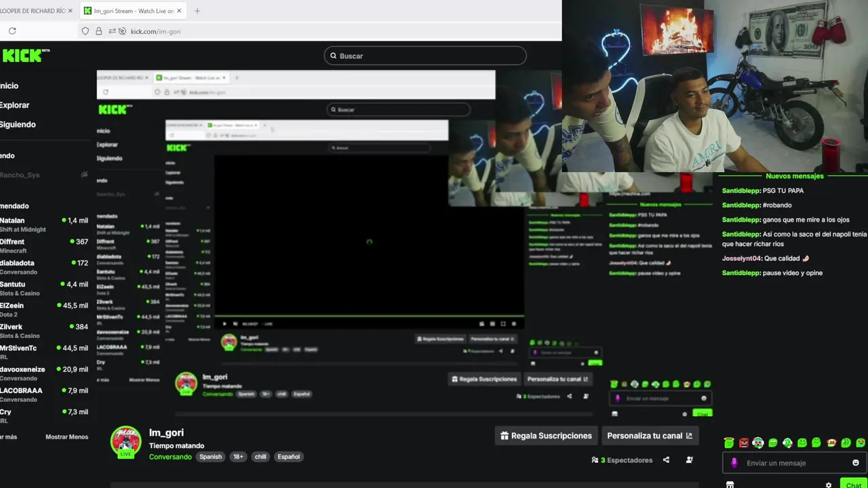Click the blocked autoplay icon in the address bar
This screenshot has height=488, width=868.
pyautogui.click(x=122, y=31)
